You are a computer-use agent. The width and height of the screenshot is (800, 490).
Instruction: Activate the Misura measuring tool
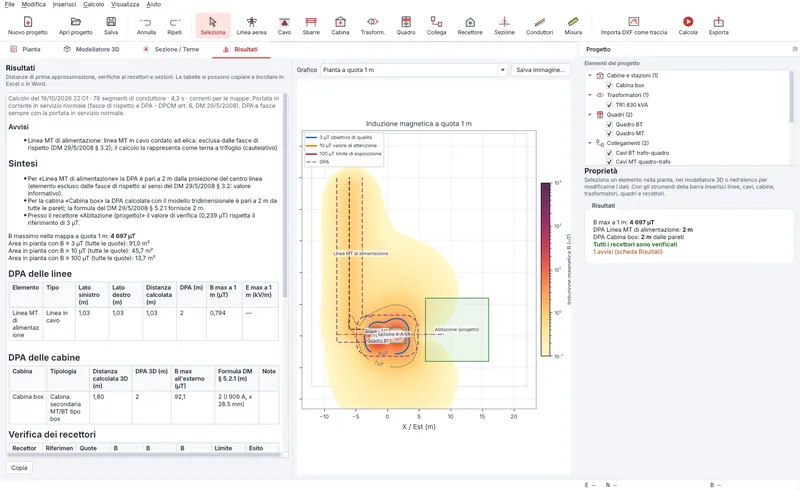click(x=573, y=26)
